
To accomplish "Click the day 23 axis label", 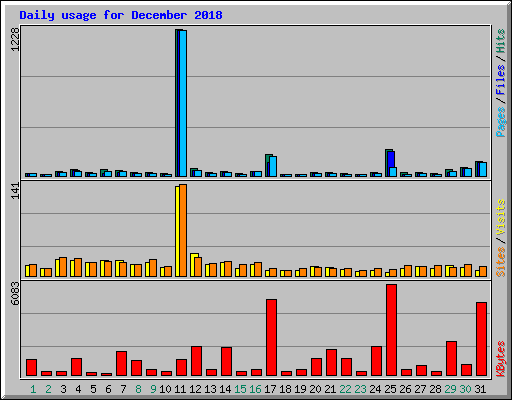I will tap(360, 389).
